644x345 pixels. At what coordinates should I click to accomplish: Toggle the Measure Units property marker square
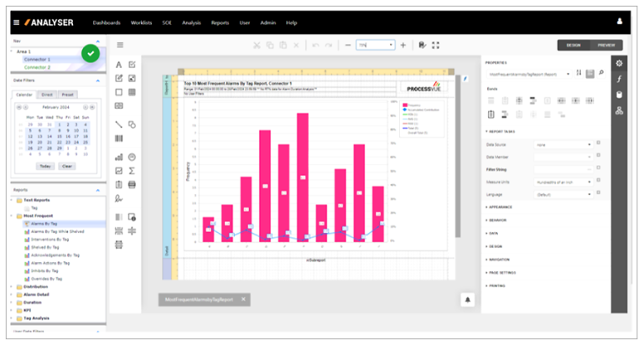click(599, 180)
